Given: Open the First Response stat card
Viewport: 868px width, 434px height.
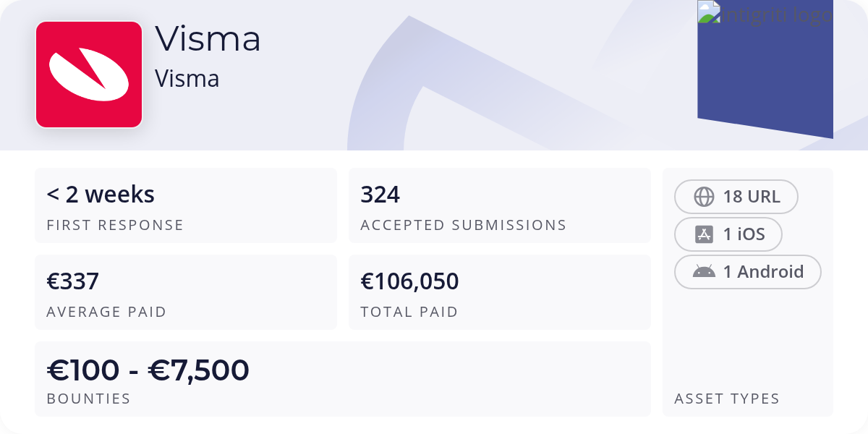Looking at the screenshot, I should point(186,205).
